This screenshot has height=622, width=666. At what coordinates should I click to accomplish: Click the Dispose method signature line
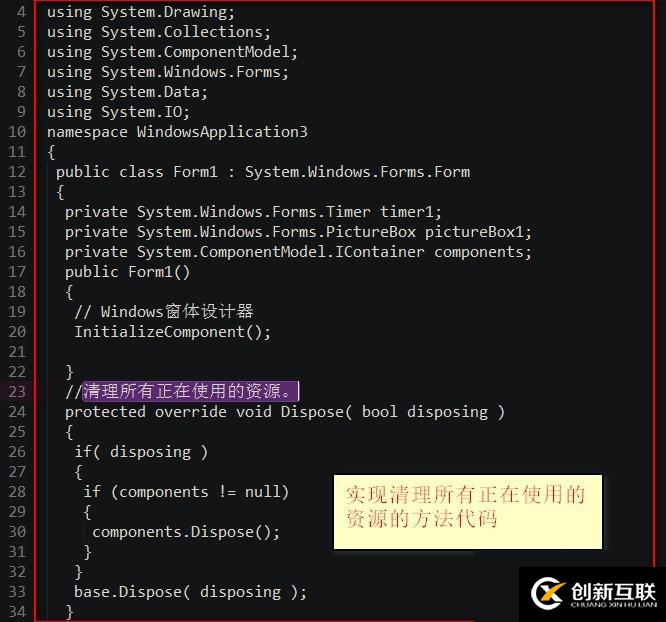coord(285,412)
